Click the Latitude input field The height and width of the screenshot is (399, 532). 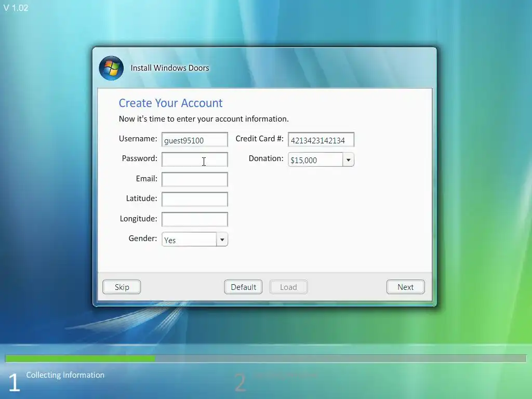pos(195,199)
